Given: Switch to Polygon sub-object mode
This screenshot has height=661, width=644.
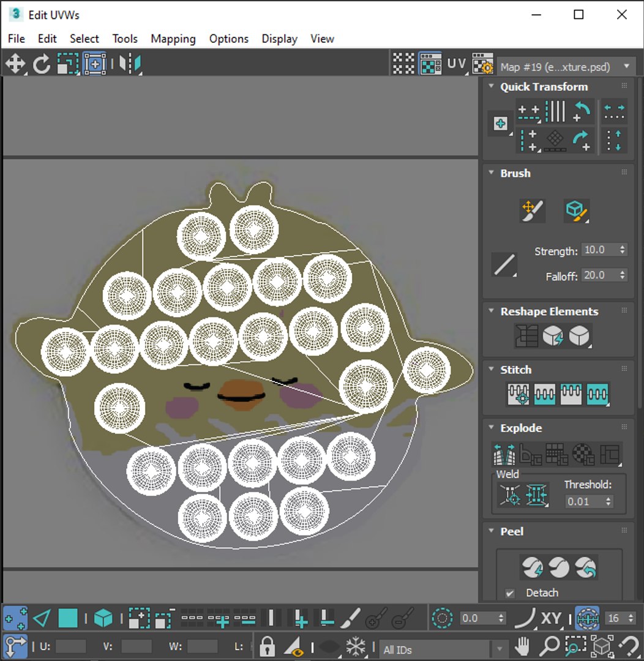Looking at the screenshot, I should 68,618.
